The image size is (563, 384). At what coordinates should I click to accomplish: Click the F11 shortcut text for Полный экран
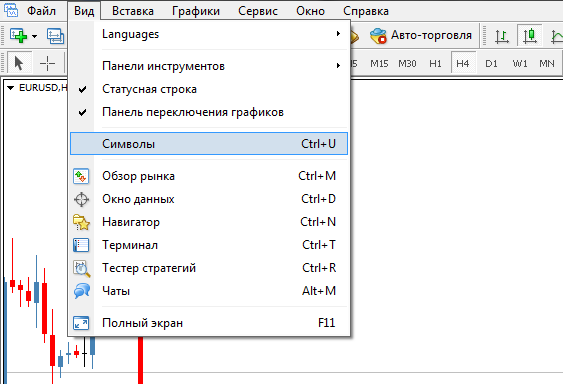[x=327, y=323]
